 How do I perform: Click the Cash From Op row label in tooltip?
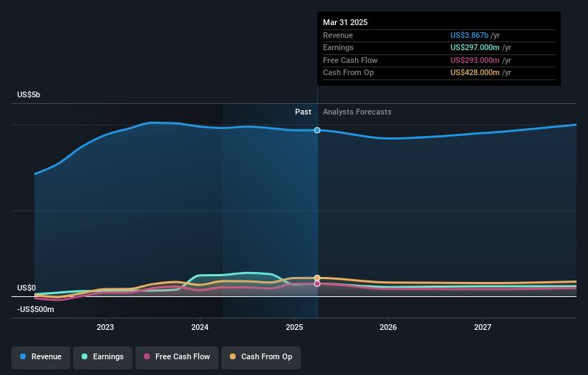pyautogui.click(x=348, y=73)
